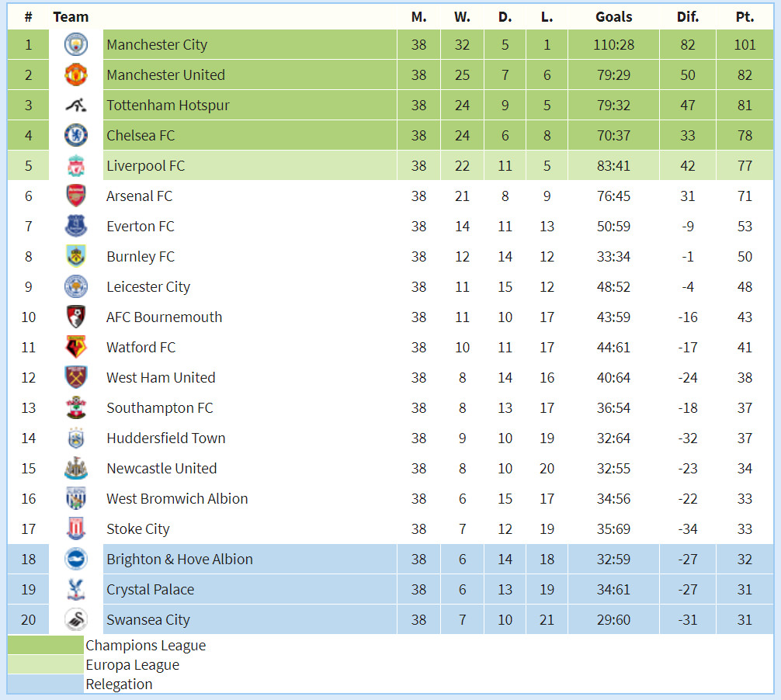Click the Manchester City club crest
This screenshot has height=700, width=781.
(76, 44)
